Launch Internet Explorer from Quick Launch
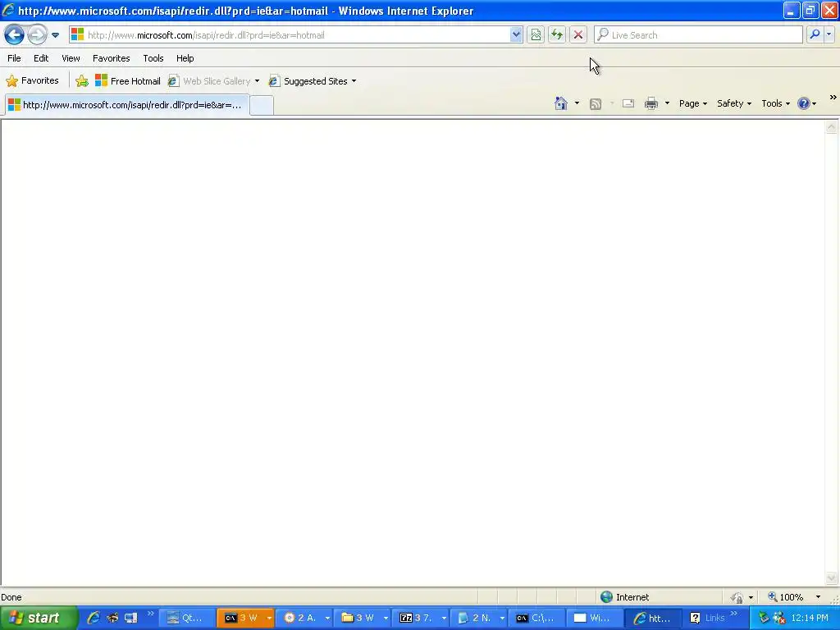 click(x=94, y=618)
